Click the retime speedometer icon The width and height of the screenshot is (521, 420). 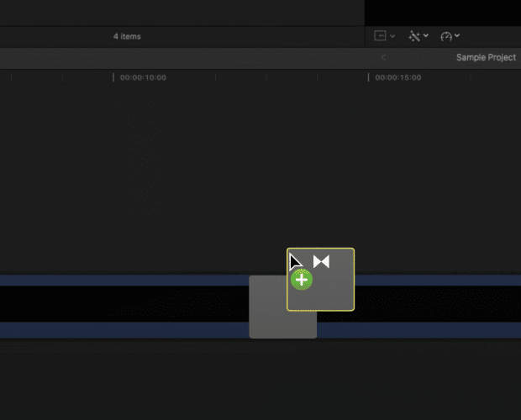pyautogui.click(x=446, y=36)
